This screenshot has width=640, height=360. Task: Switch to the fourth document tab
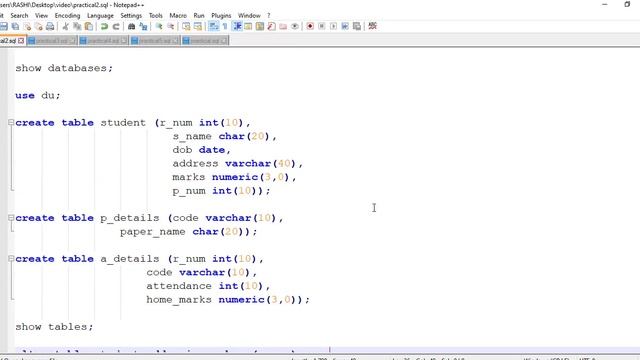[155, 41]
